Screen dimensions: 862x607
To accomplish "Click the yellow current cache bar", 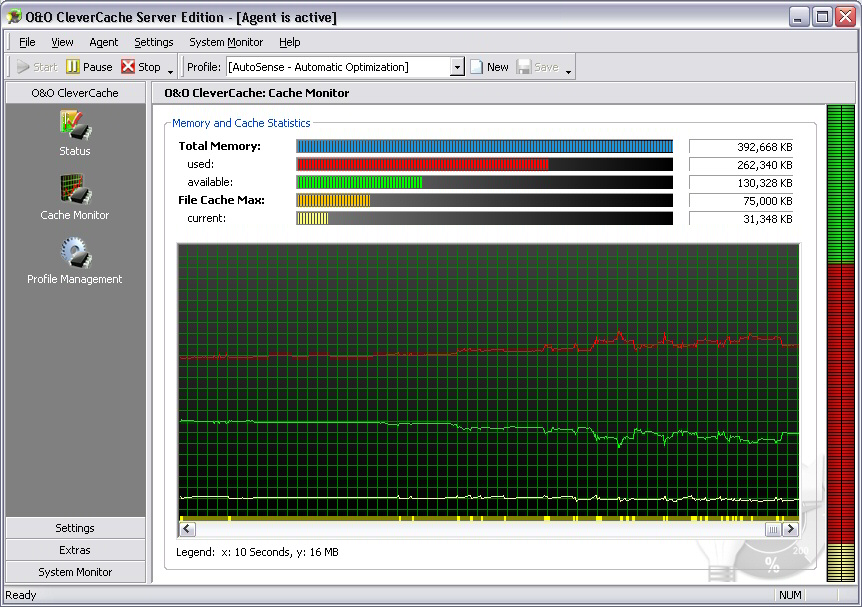I will point(484,219).
